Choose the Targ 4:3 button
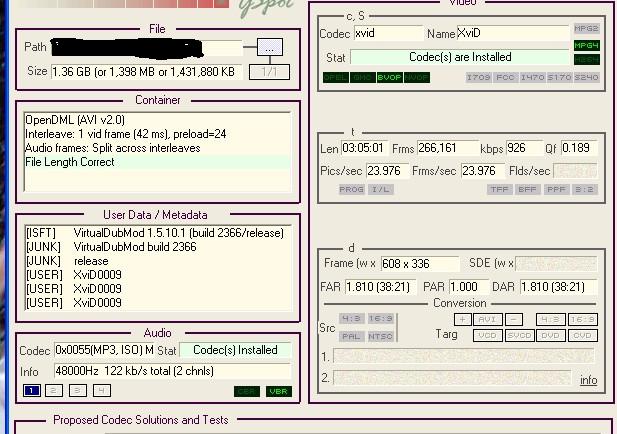This screenshot has height=434, width=617. point(550,319)
